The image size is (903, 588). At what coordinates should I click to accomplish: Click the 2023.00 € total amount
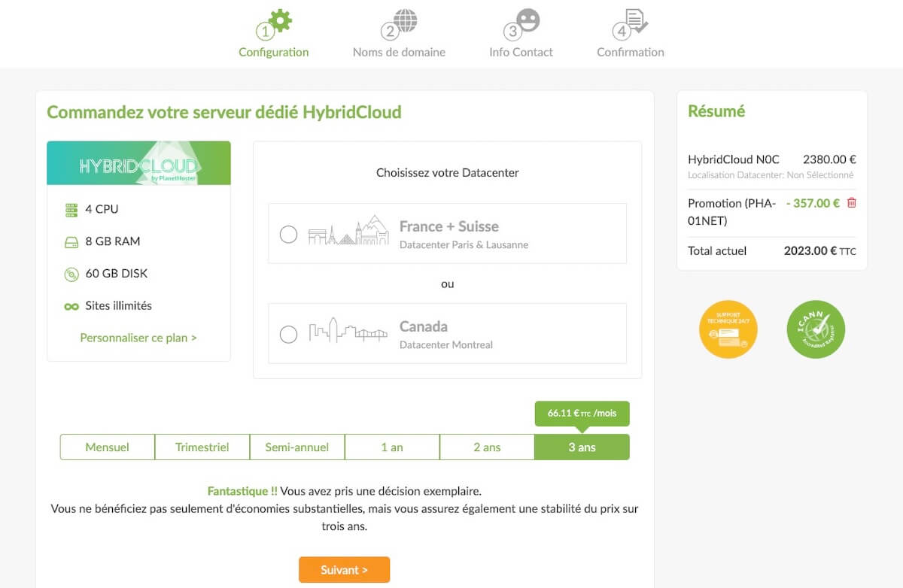(x=810, y=251)
